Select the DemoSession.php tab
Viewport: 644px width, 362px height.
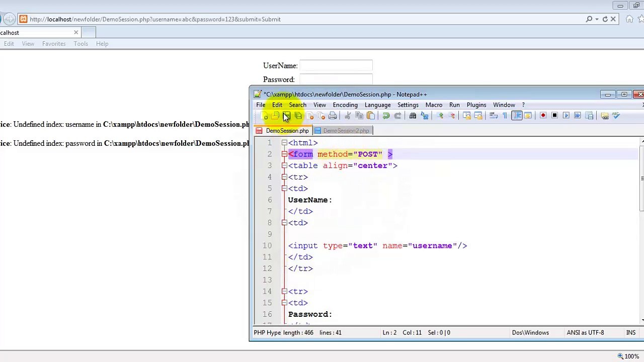tap(282, 131)
